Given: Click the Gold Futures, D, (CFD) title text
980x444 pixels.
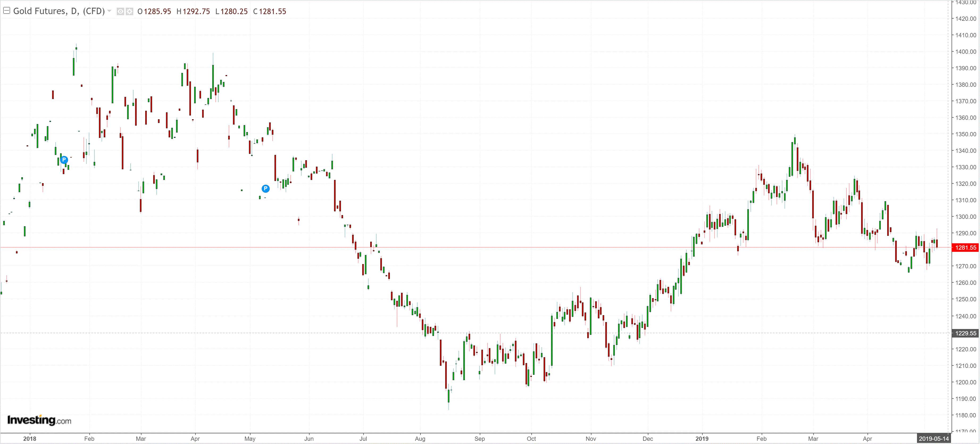Looking at the screenshot, I should pos(59,11).
